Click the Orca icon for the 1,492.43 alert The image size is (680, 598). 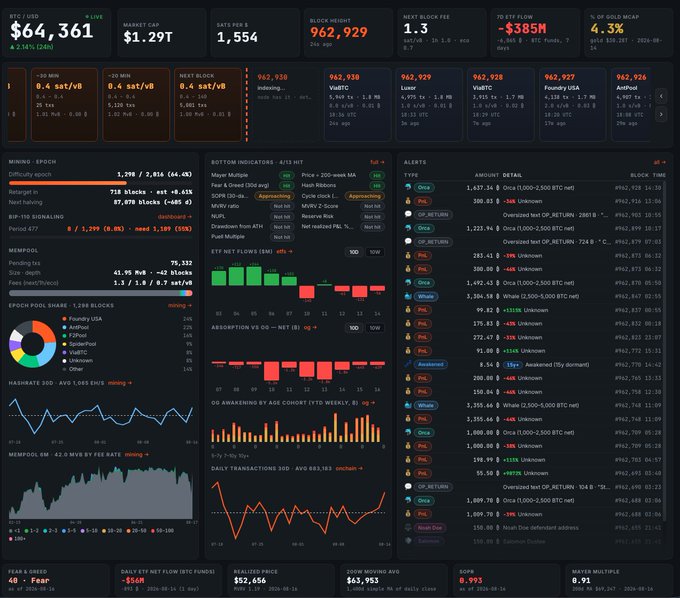408,282
